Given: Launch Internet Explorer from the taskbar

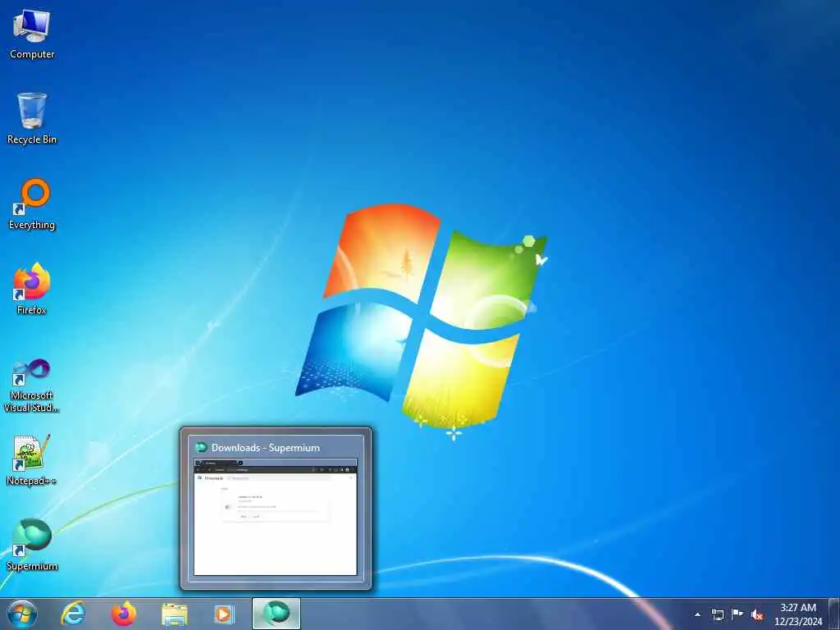Looking at the screenshot, I should pyautogui.click(x=73, y=614).
